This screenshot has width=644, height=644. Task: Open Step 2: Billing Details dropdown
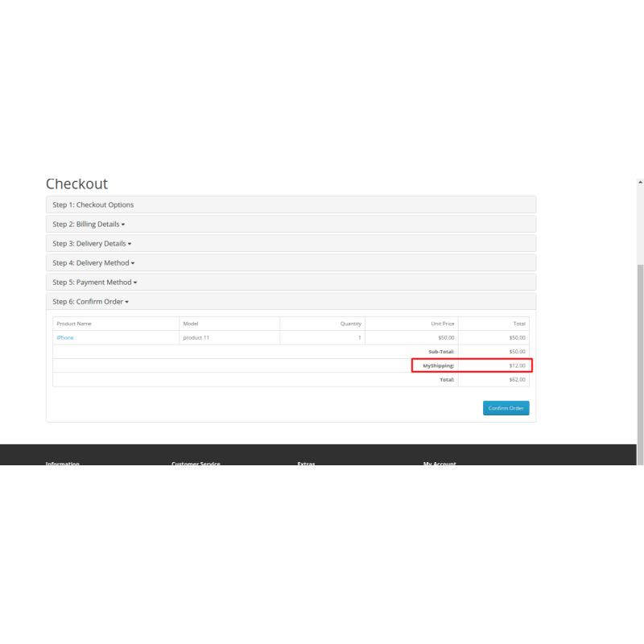pos(89,224)
